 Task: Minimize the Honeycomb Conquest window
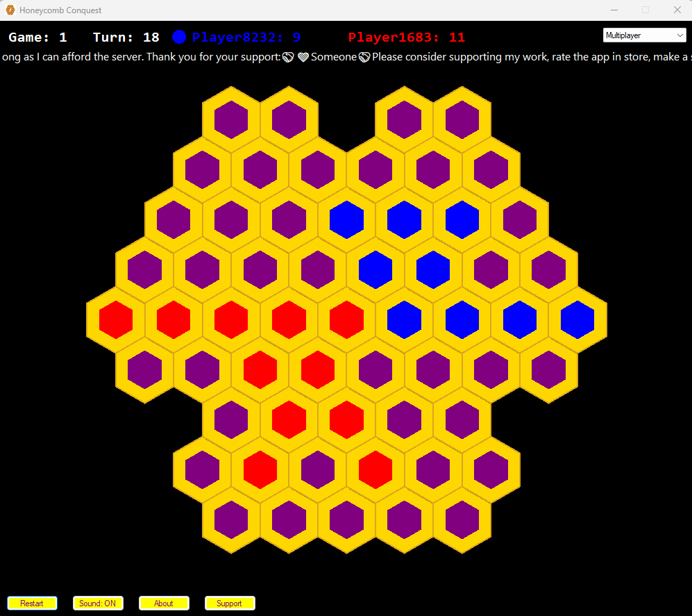tap(614, 10)
